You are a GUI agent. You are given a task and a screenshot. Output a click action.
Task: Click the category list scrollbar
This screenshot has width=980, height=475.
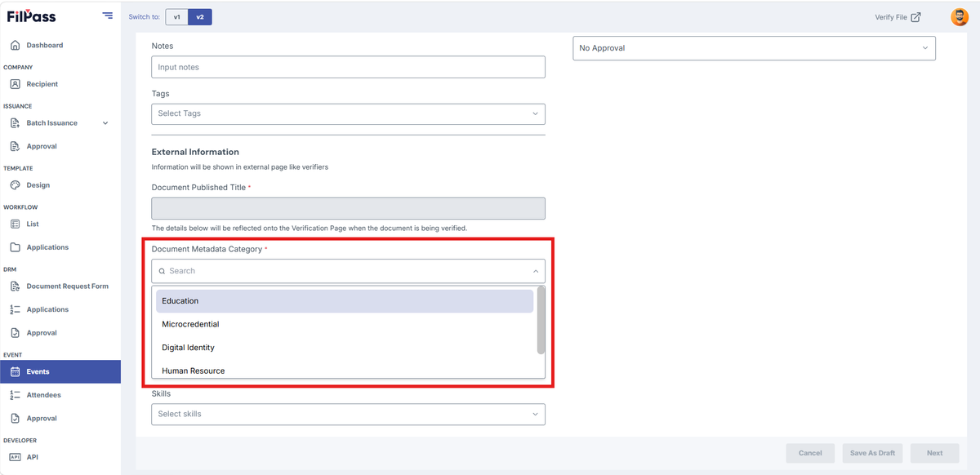pyautogui.click(x=541, y=320)
